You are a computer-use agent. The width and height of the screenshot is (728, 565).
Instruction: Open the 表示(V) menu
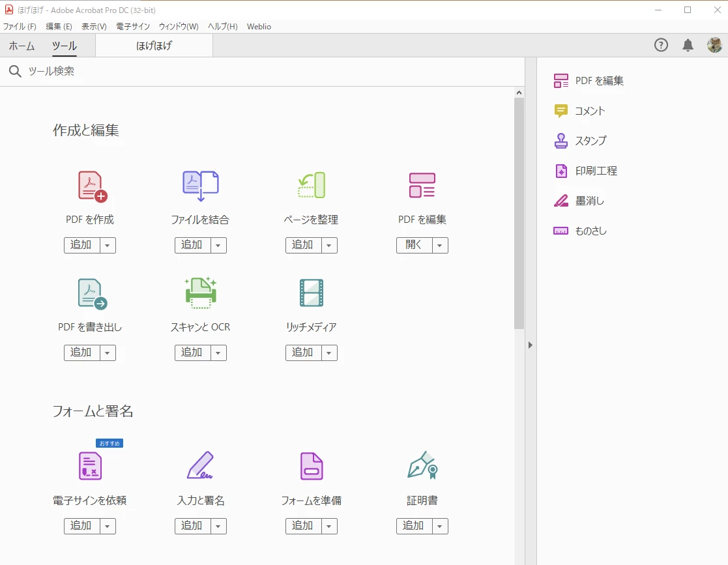click(95, 27)
